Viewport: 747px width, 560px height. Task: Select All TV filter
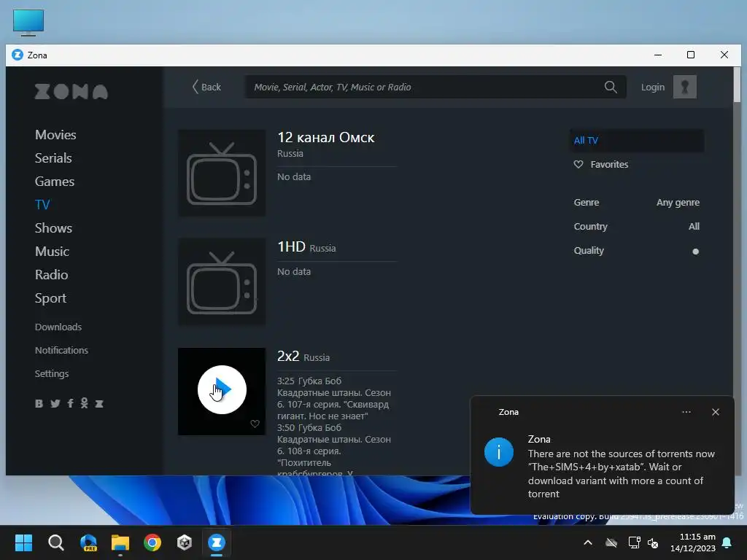click(636, 141)
